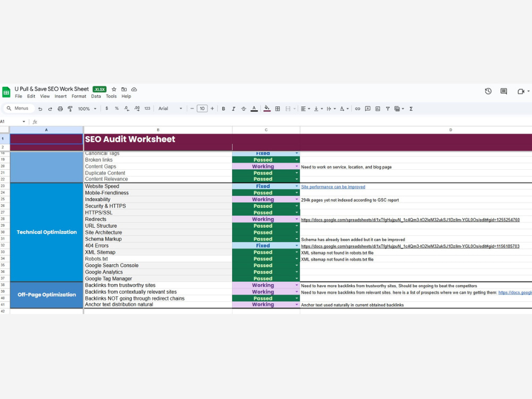
Task: Open the name box dropdown arrow
Action: (x=24, y=121)
